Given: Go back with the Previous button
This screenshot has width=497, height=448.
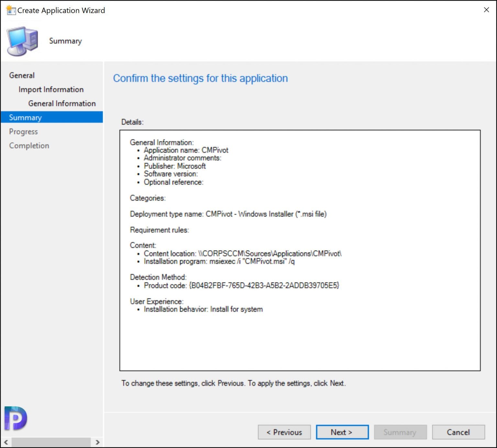Looking at the screenshot, I should (x=284, y=432).
